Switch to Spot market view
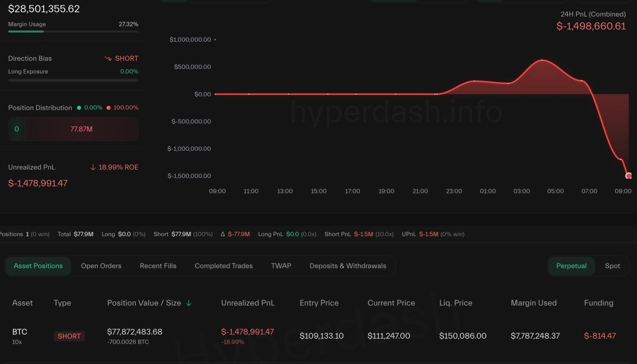637x364 pixels. [x=612, y=266]
